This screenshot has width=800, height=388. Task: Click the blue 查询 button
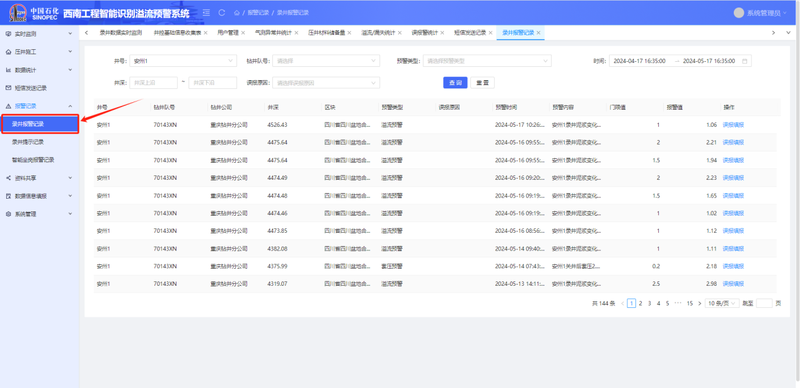tap(455, 83)
